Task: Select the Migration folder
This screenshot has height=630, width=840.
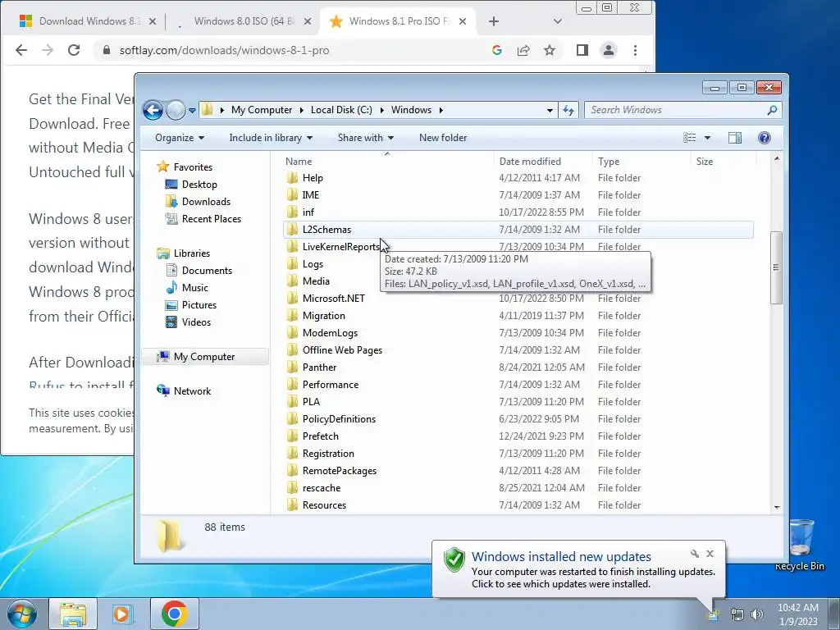Action: click(x=323, y=316)
